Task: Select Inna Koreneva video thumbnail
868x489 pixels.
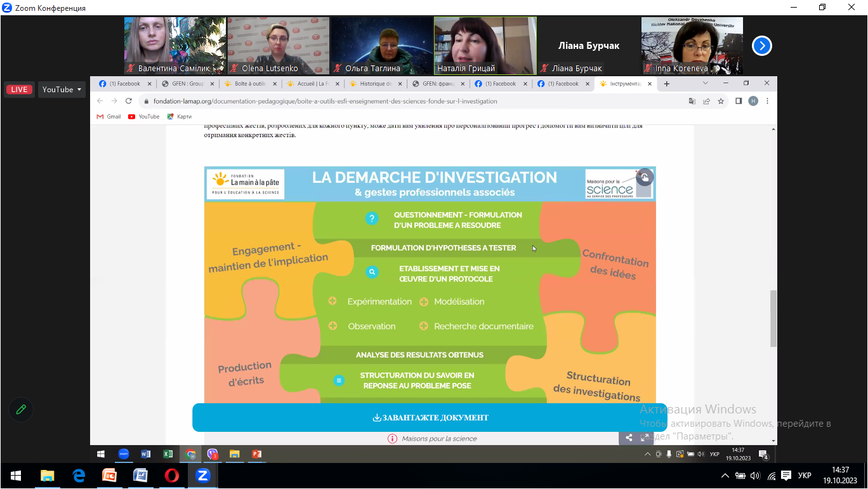Action: 692,46
